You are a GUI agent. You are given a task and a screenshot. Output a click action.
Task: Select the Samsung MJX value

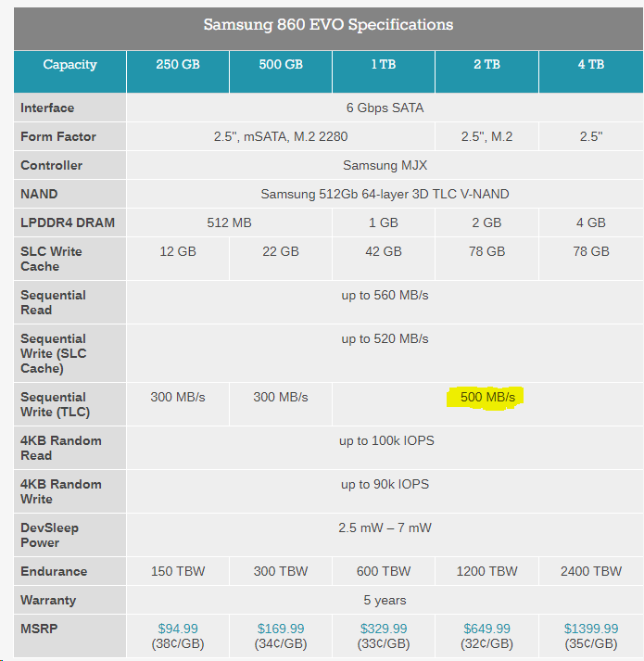pos(385,165)
